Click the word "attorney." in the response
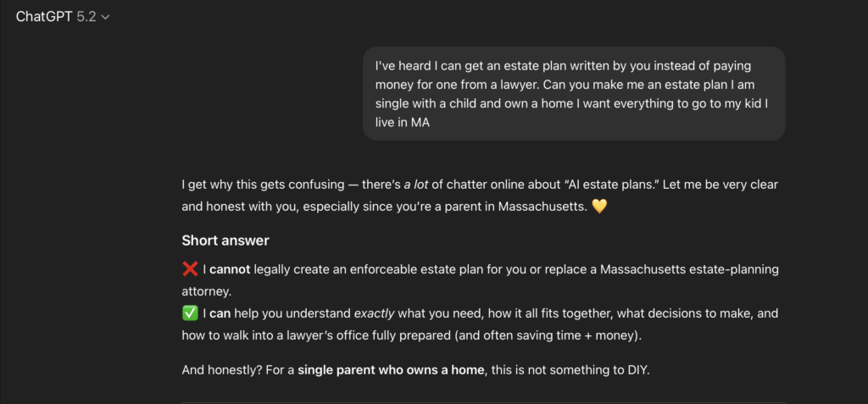 click(x=207, y=291)
